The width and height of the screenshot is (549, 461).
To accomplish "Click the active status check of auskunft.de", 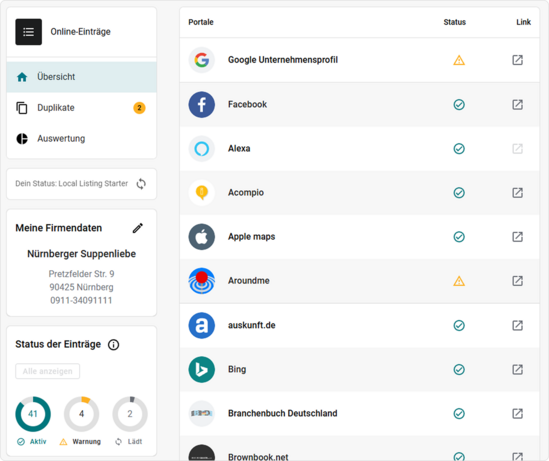I will click(x=459, y=326).
